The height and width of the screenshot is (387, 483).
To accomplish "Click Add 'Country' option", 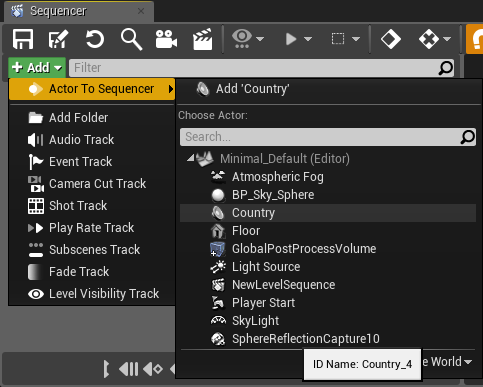I will coord(242,89).
